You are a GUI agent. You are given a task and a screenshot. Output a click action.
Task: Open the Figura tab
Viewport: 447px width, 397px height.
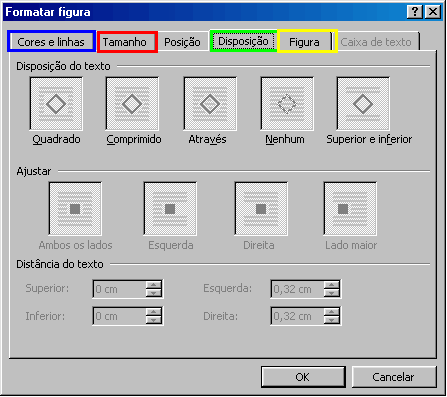[304, 42]
